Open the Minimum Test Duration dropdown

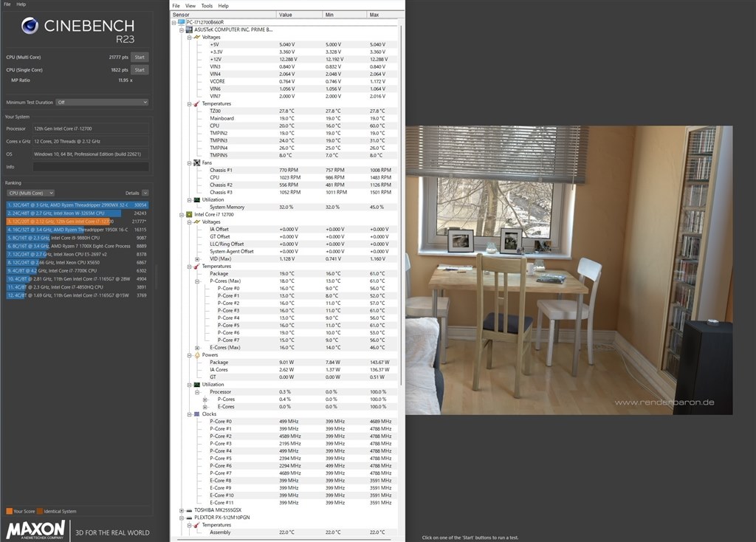point(102,102)
